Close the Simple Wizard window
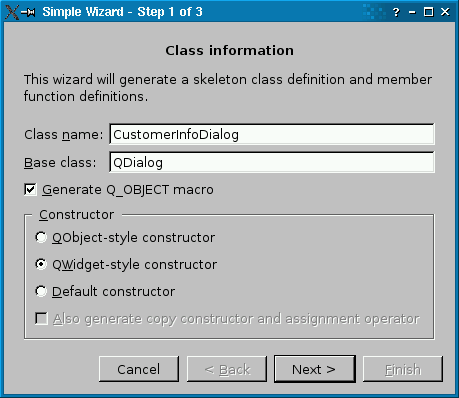The width and height of the screenshot is (459, 398). [445, 12]
